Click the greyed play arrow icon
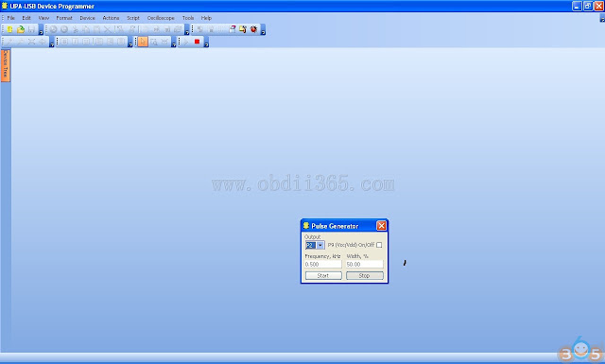Image resolution: width=605 pixels, height=364 pixels. pos(186,42)
